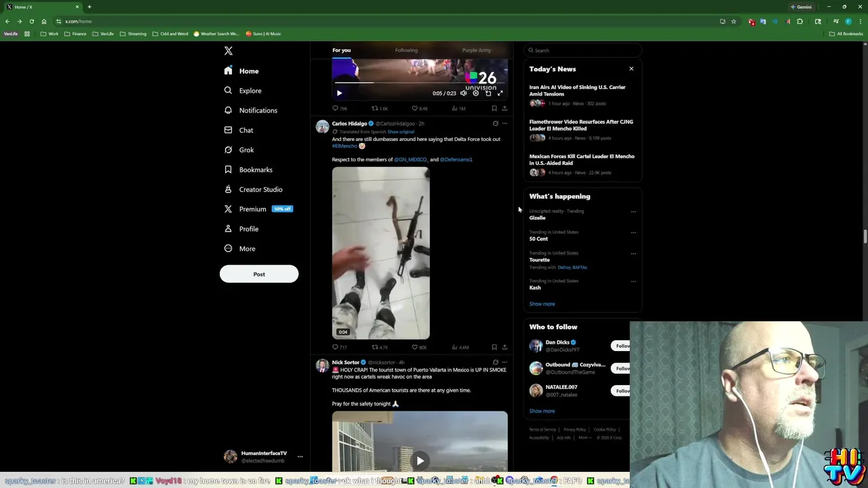Open Notifications from sidebar

click(x=250, y=110)
